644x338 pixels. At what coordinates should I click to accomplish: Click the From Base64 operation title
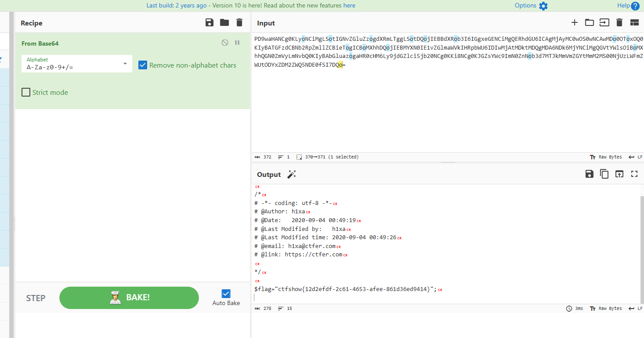pyautogui.click(x=40, y=43)
